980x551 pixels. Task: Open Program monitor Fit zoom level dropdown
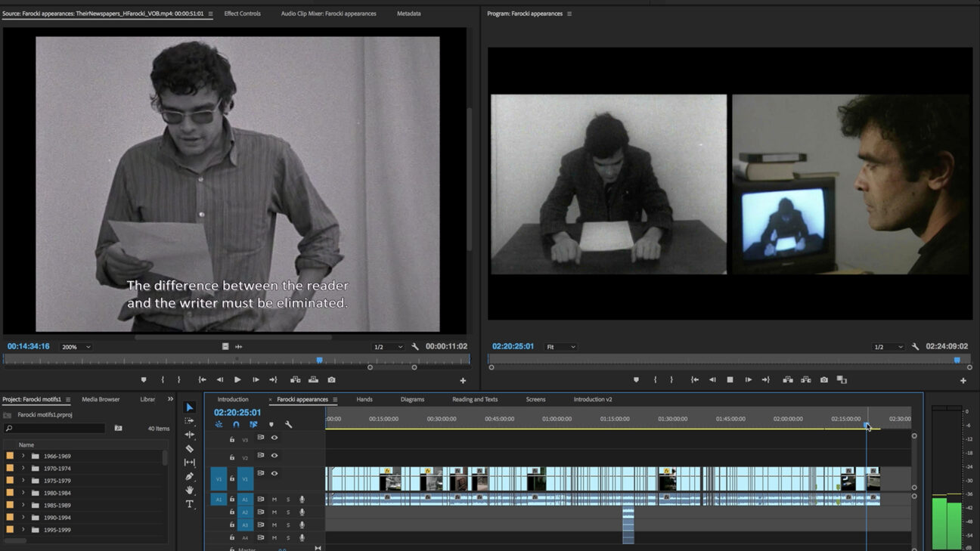pyautogui.click(x=561, y=347)
